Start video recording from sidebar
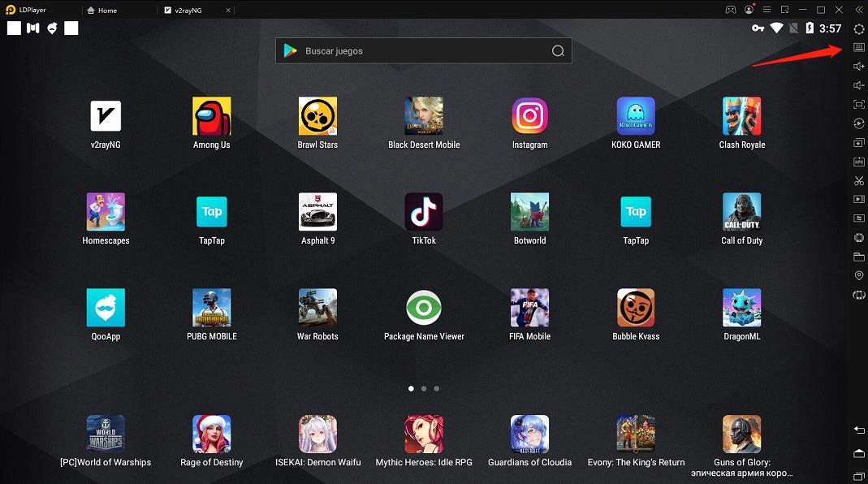This screenshot has height=484, width=868. click(x=858, y=199)
